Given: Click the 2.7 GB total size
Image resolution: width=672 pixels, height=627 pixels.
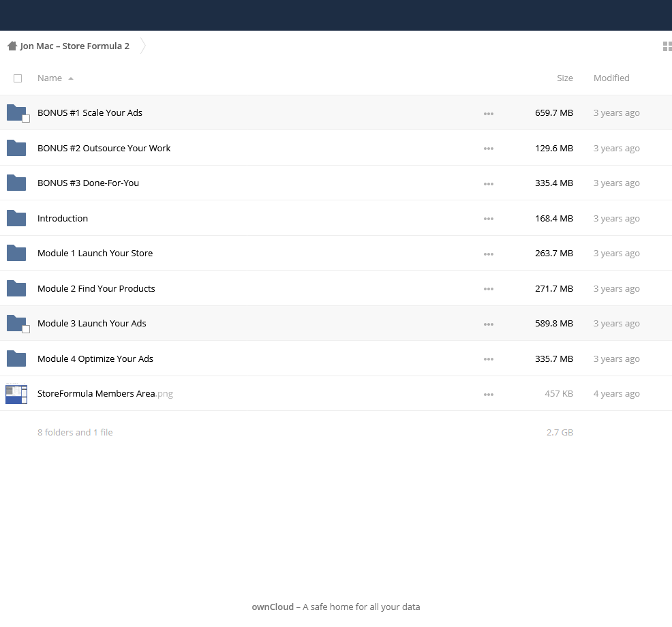Looking at the screenshot, I should click(x=560, y=433).
